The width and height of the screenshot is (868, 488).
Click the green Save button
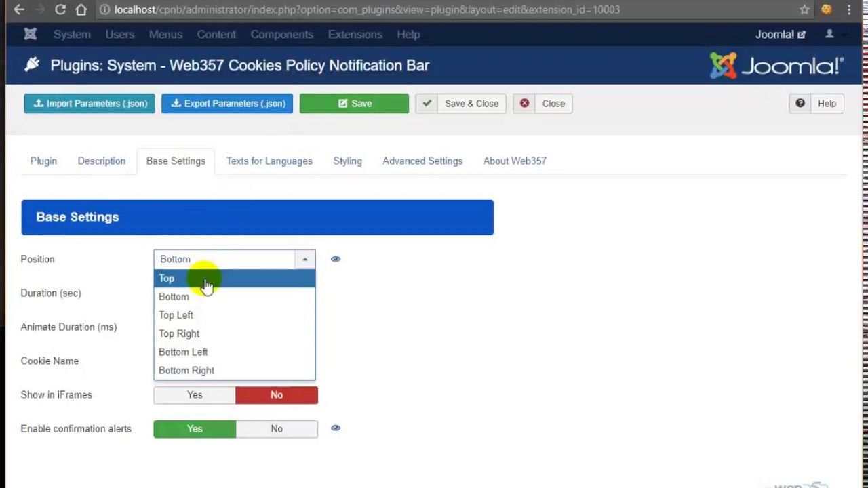(x=354, y=104)
